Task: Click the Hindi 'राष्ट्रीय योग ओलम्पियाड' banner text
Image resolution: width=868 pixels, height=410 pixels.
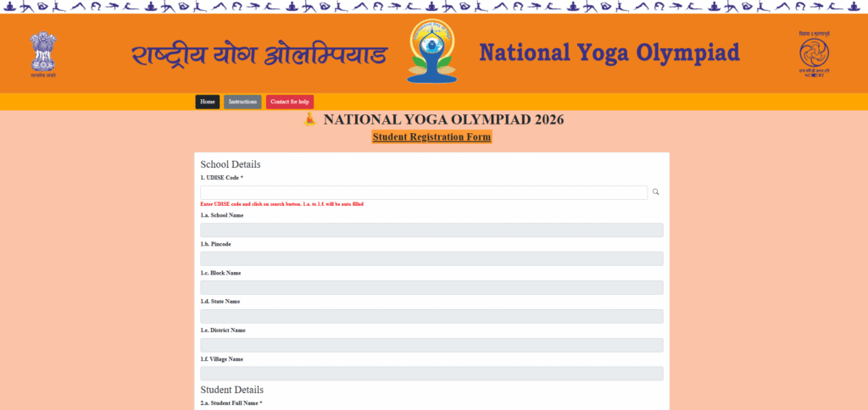Action: 259,54
